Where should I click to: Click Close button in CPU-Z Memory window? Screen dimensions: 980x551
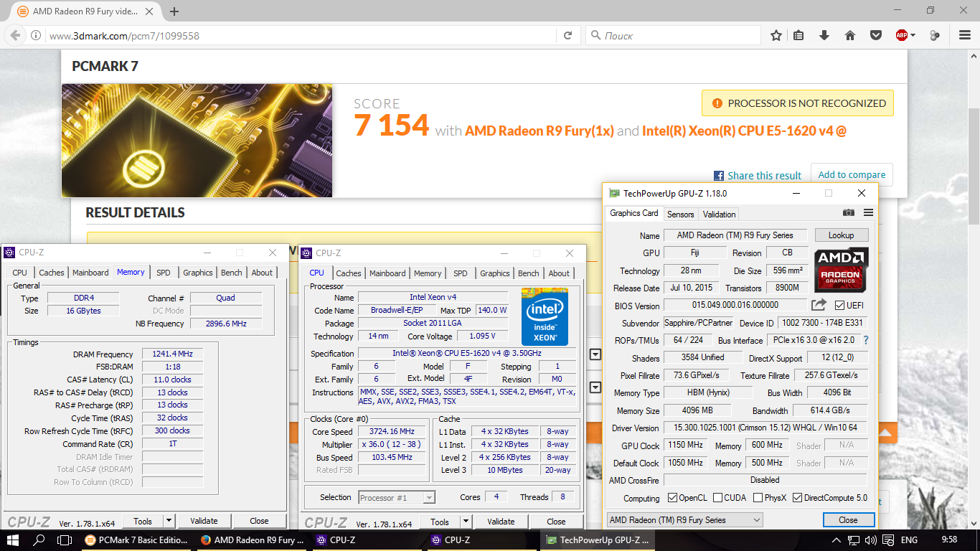point(259,521)
